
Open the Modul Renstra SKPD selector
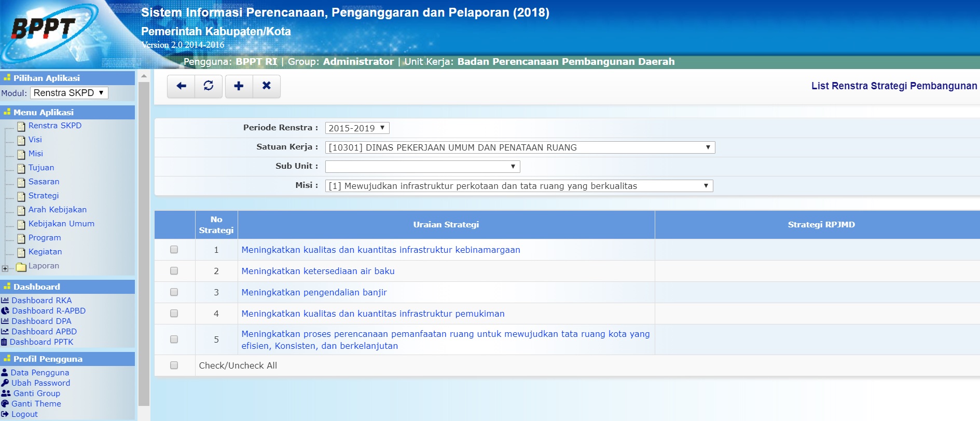coord(69,93)
